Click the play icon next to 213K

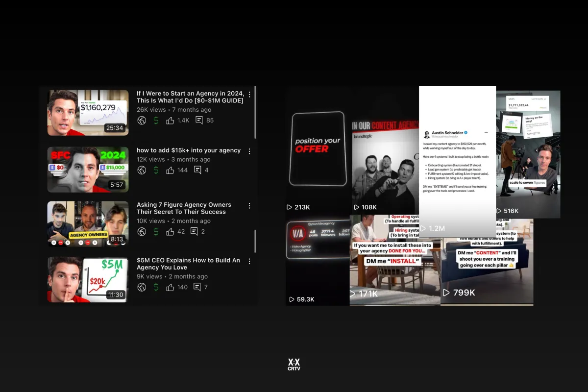tap(289, 207)
